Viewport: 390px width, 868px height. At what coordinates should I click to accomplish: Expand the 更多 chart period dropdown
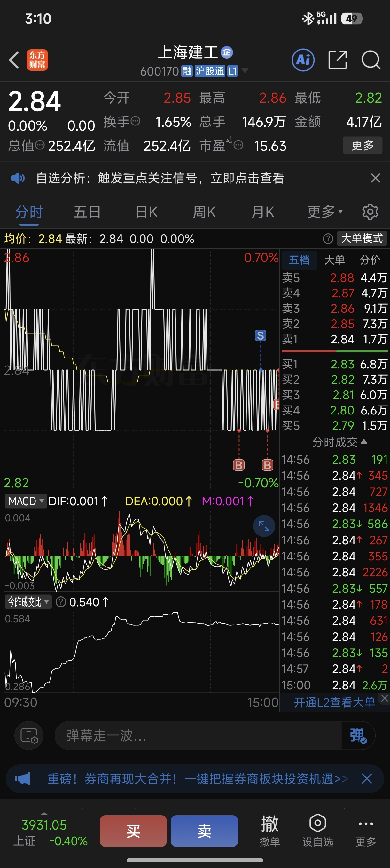tap(325, 212)
